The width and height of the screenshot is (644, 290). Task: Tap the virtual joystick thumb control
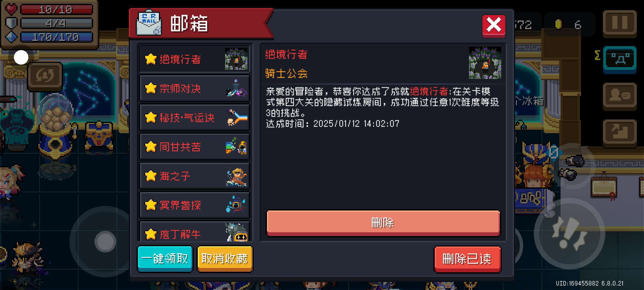pyautogui.click(x=105, y=242)
